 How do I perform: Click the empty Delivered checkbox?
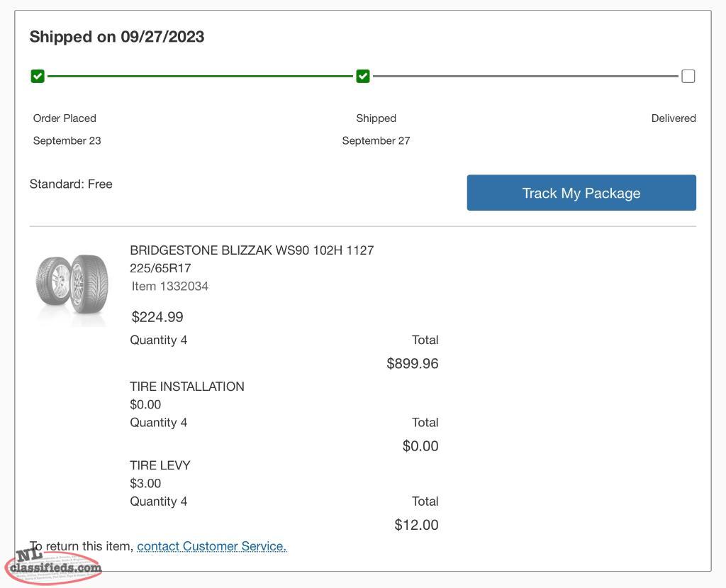click(688, 76)
